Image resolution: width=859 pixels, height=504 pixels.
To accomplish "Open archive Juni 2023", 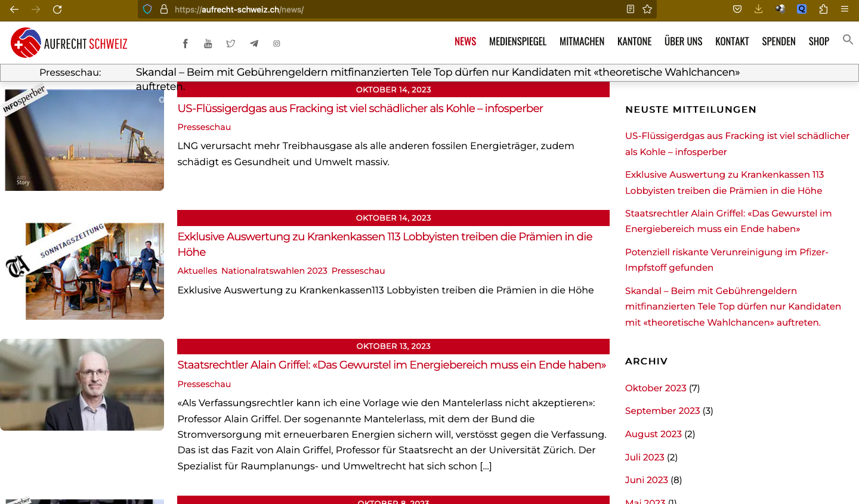I will (x=647, y=480).
